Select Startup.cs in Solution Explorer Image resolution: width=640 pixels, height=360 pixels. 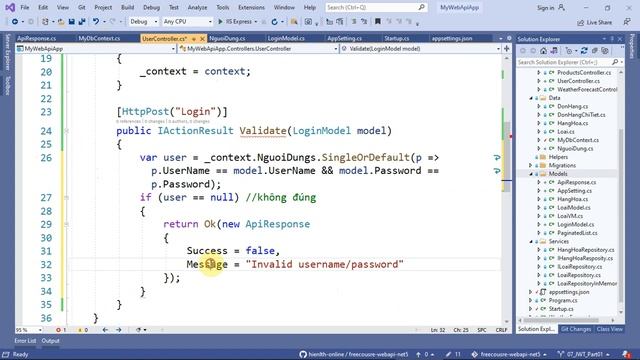pos(561,309)
